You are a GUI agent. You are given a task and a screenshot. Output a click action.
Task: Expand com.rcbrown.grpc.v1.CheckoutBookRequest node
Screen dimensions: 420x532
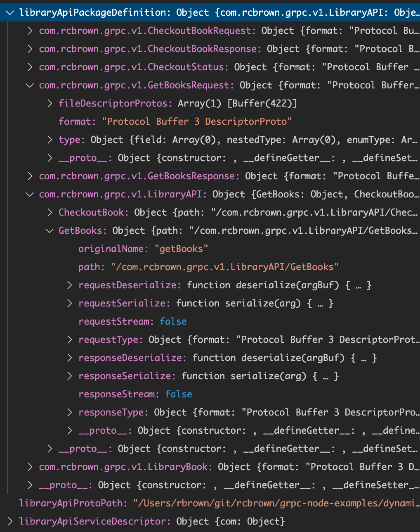pos(30,31)
